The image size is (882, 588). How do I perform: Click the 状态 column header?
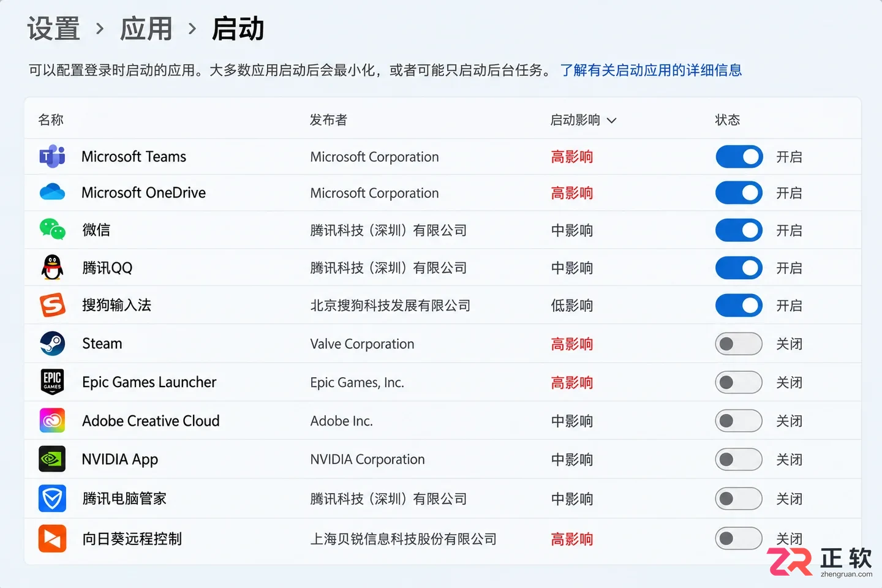click(x=728, y=120)
